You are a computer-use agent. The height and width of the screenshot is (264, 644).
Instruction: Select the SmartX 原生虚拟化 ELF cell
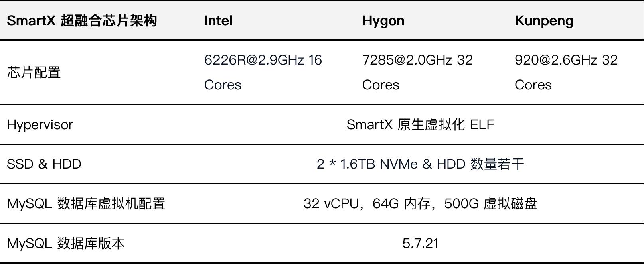[x=420, y=124]
